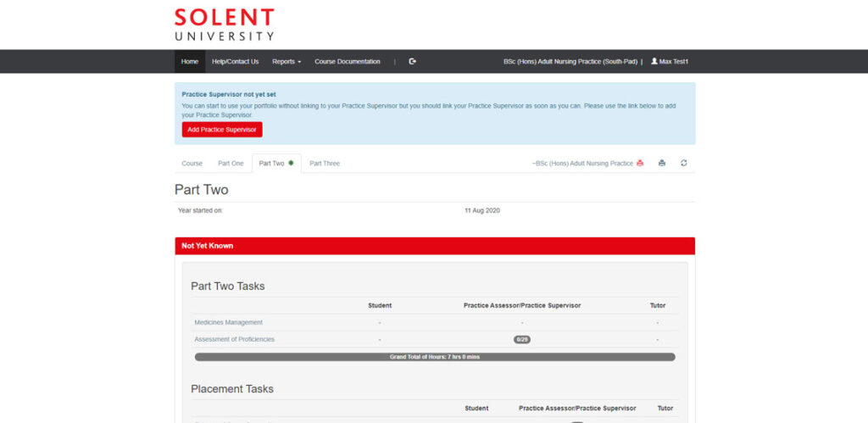Open Help/Contact Us page

tap(236, 61)
